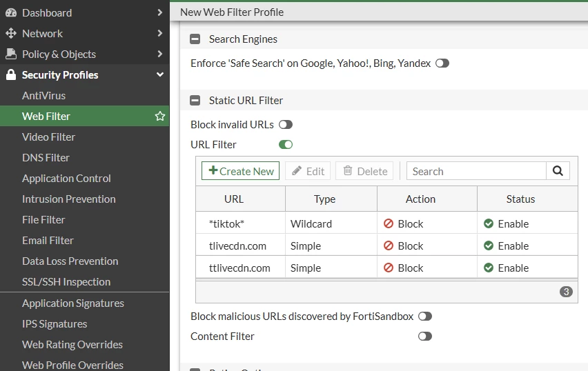
Task: Click the enable checkmark in ttlivecdn.com row
Action: coord(488,268)
